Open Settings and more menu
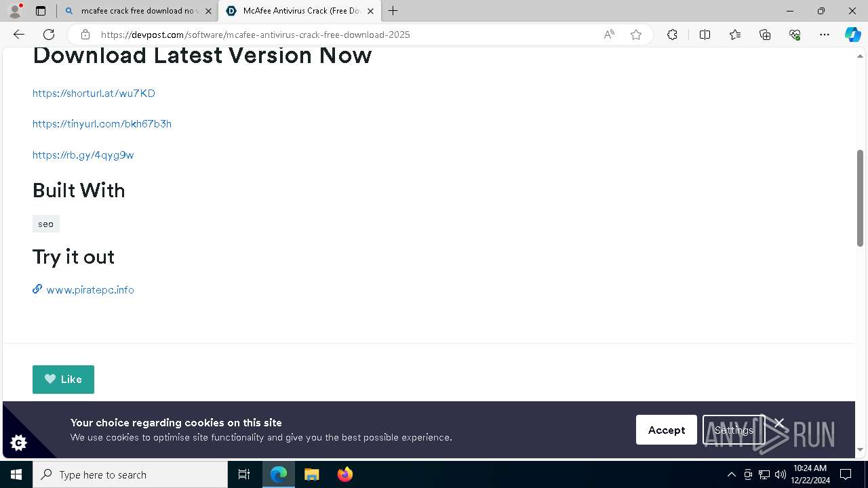This screenshot has width=868, height=488. click(x=825, y=35)
